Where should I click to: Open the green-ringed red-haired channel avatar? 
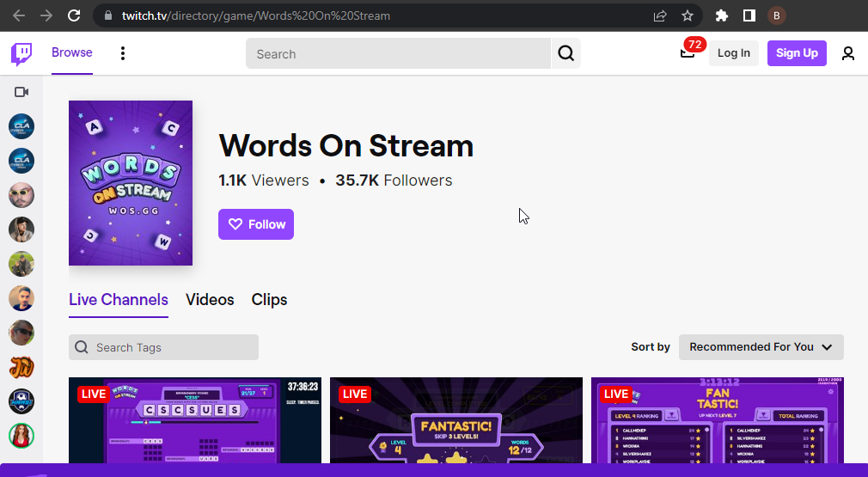coord(21,436)
